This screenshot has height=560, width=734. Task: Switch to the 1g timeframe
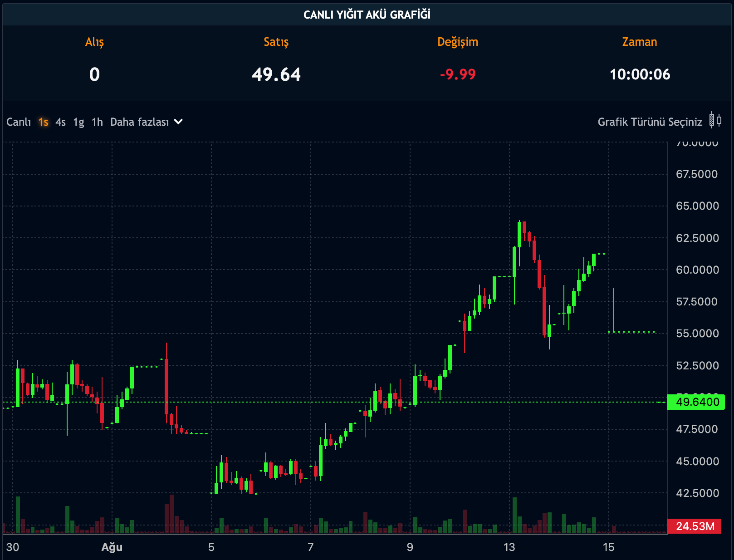pyautogui.click(x=79, y=122)
